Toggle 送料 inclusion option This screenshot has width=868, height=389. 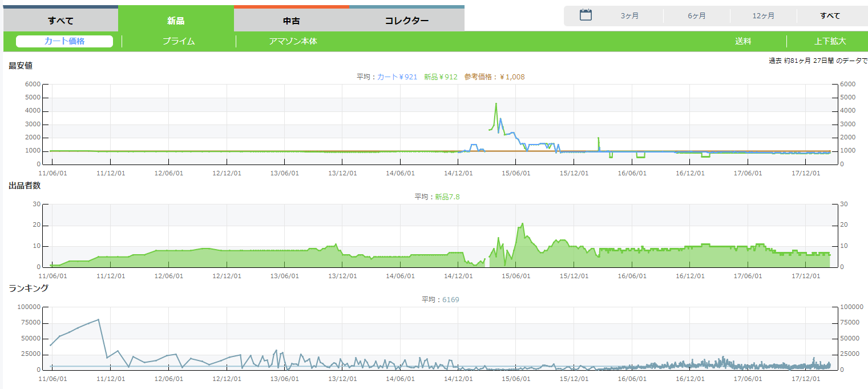tap(742, 41)
